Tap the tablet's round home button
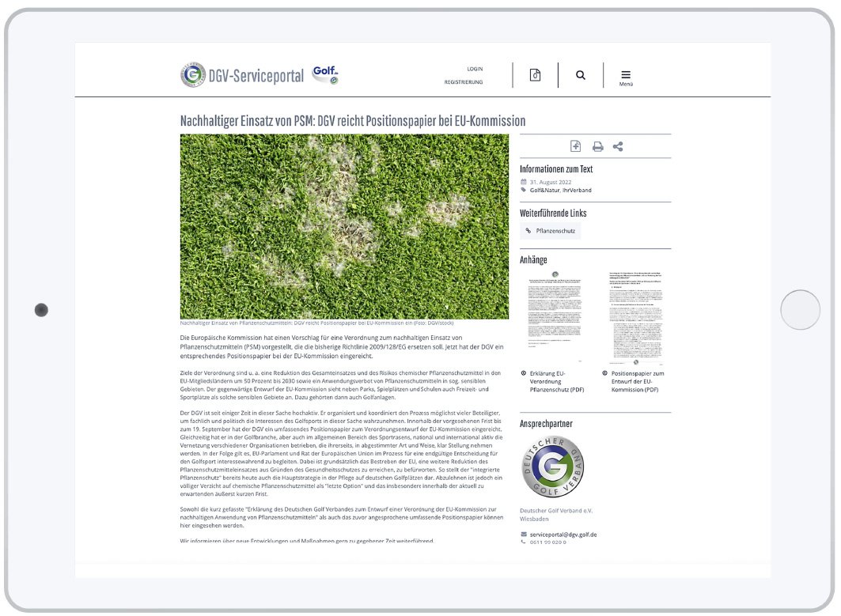The image size is (841, 616). [x=800, y=309]
